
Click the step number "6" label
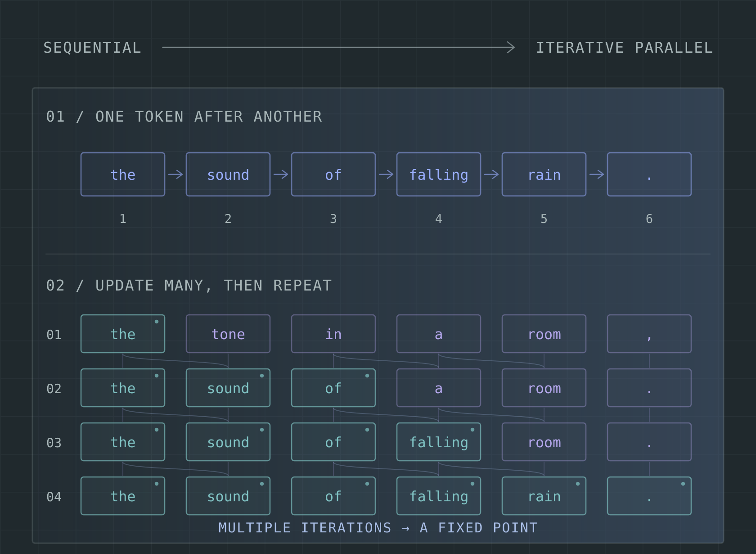[649, 219]
